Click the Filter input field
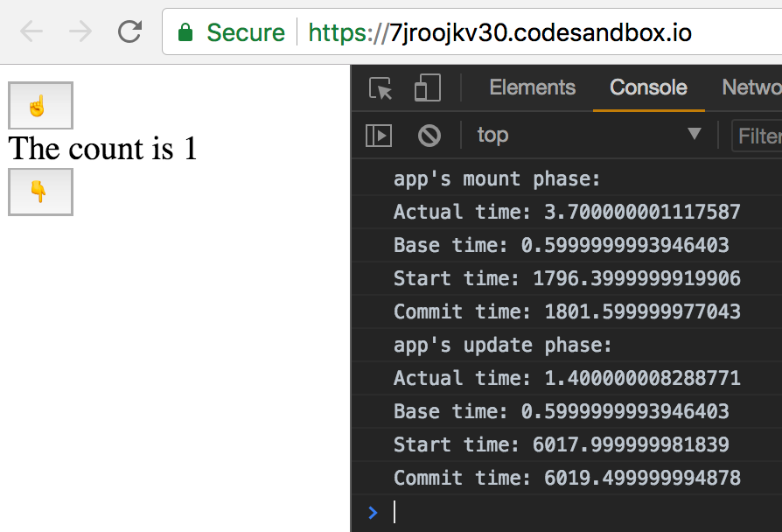 coord(758,136)
